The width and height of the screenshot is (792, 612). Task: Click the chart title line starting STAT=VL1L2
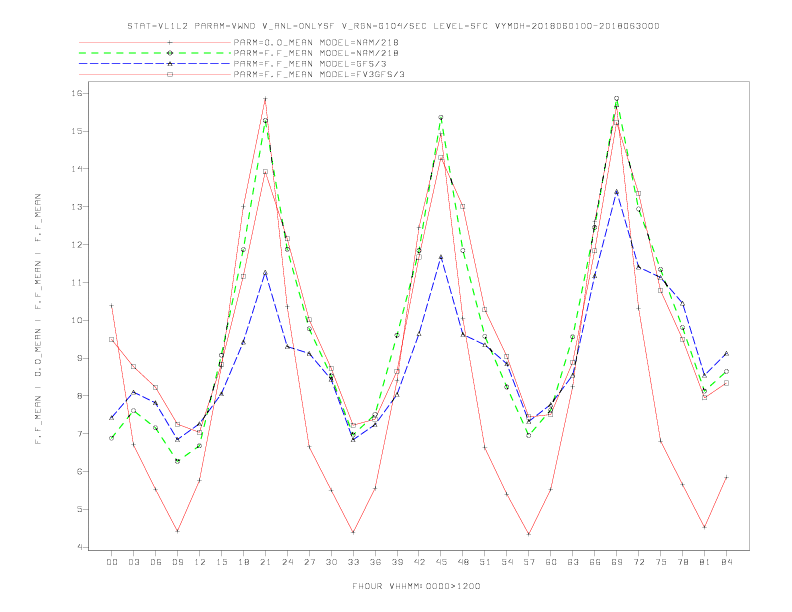[393, 26]
